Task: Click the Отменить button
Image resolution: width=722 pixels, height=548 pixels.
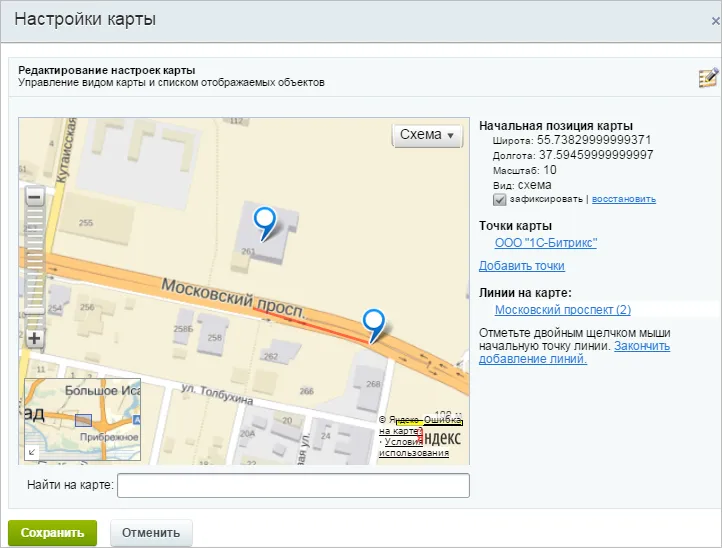Action: point(151,533)
